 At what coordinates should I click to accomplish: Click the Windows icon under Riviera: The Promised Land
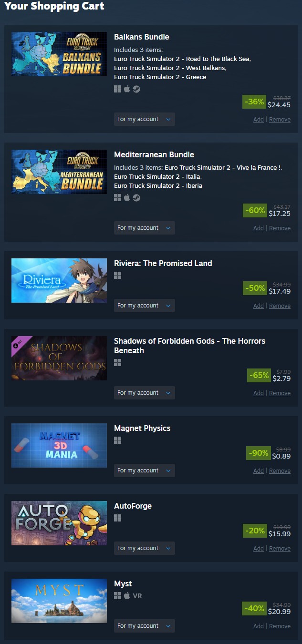tap(117, 276)
